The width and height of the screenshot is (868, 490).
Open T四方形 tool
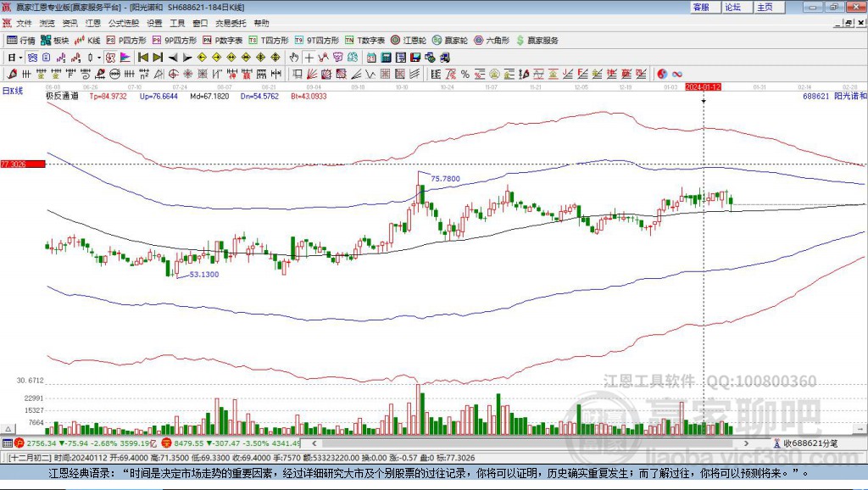click(x=269, y=41)
